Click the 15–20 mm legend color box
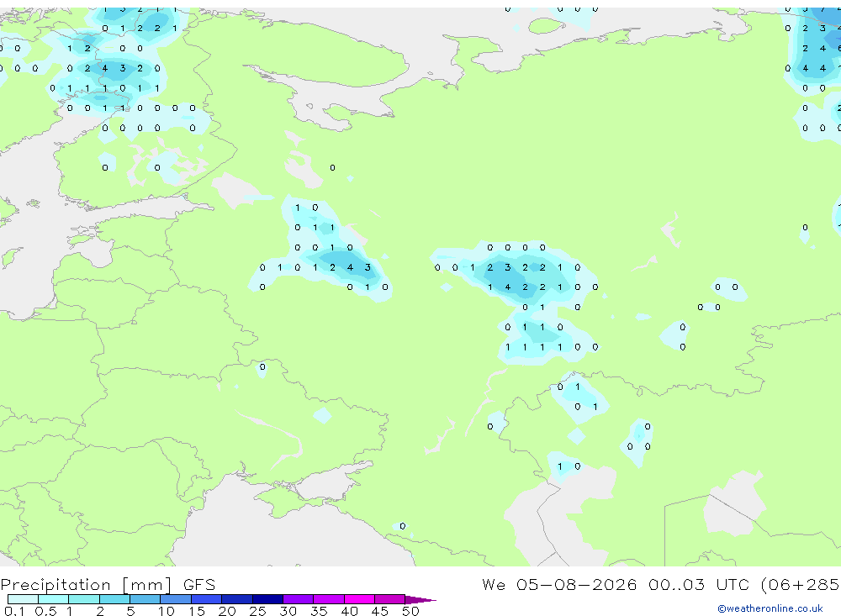Viewport: 841px width, 616px height. [206, 599]
